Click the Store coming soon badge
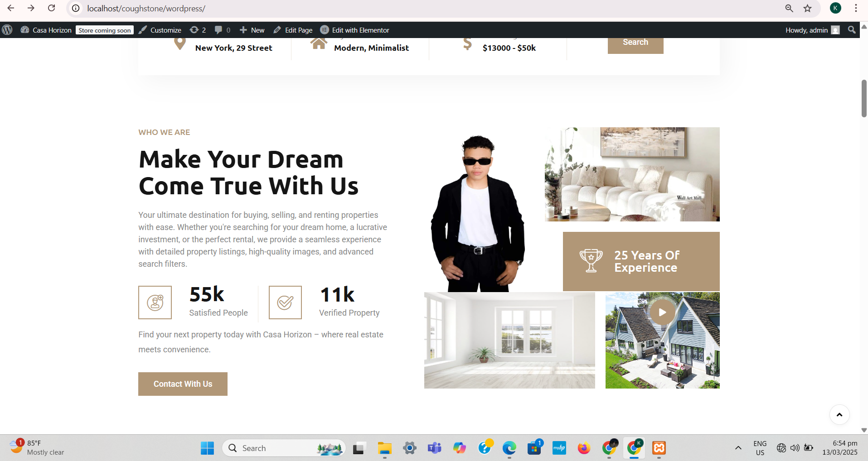Screen dimensions: 868x461 (105, 30)
